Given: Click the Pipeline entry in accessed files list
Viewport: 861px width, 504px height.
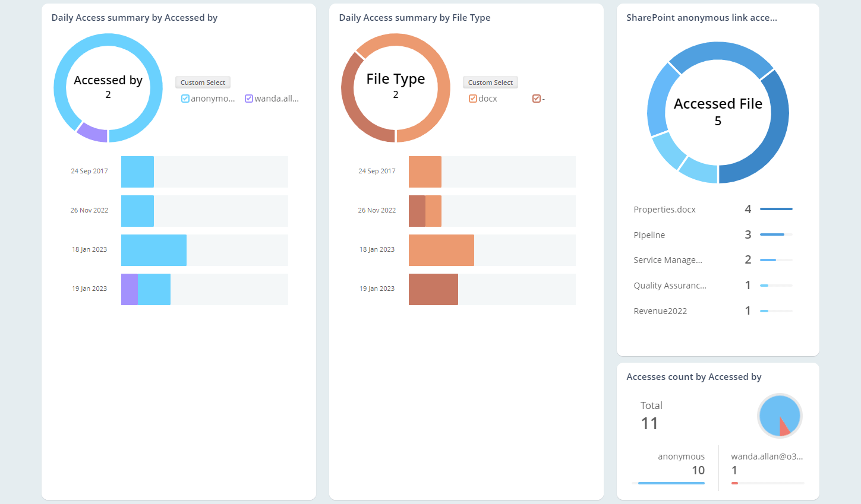Looking at the screenshot, I should (649, 235).
